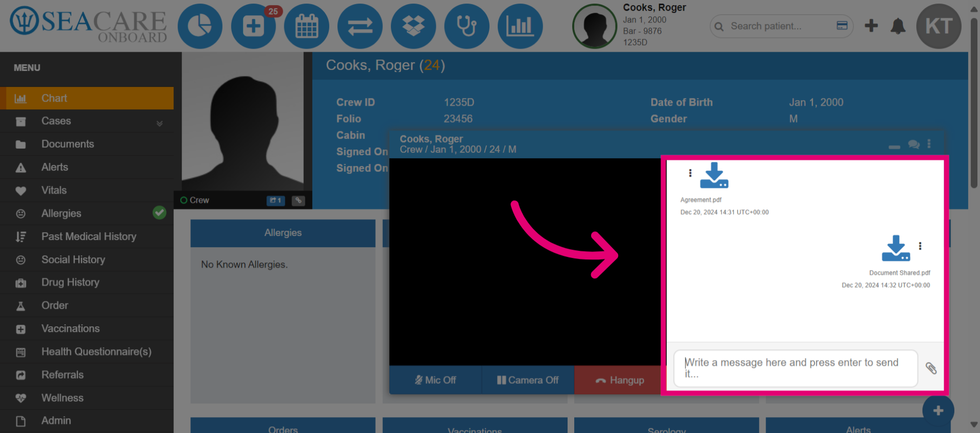
Task: Click the Cooks, Roger (24) chart title
Action: point(385,65)
